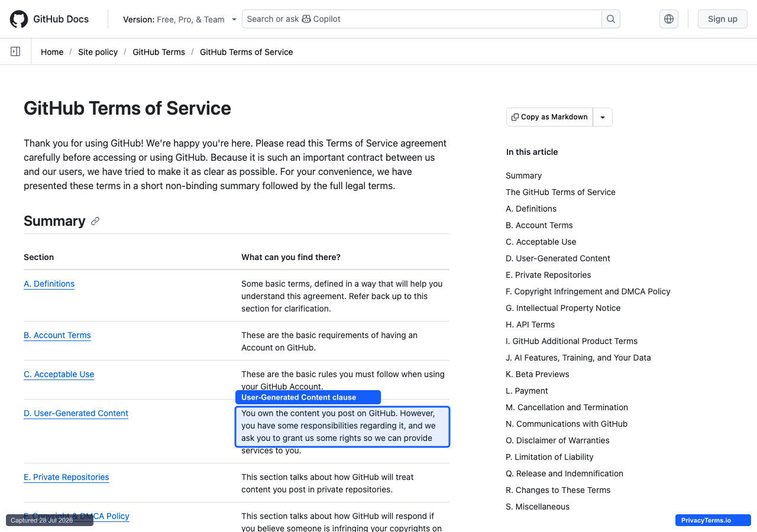757x532 pixels.
Task: Jump to H. API Terms section
Action: pos(530,325)
